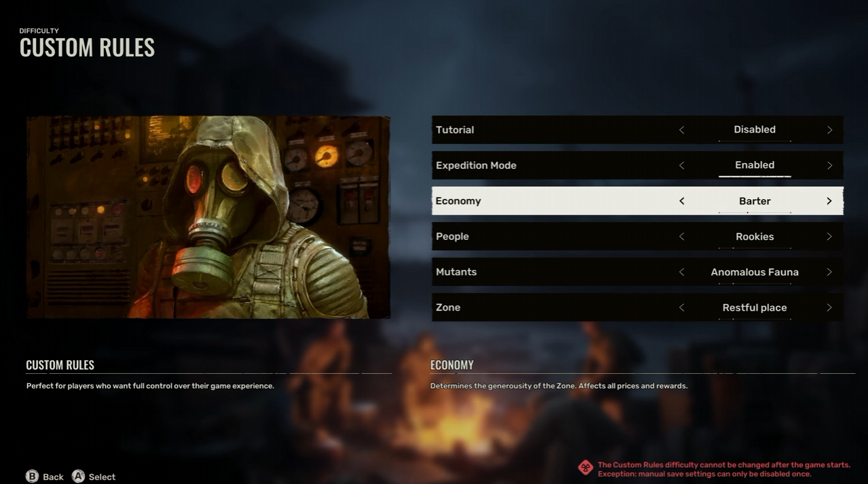
Task: Click right arrow on Zone row
Action: (x=829, y=307)
